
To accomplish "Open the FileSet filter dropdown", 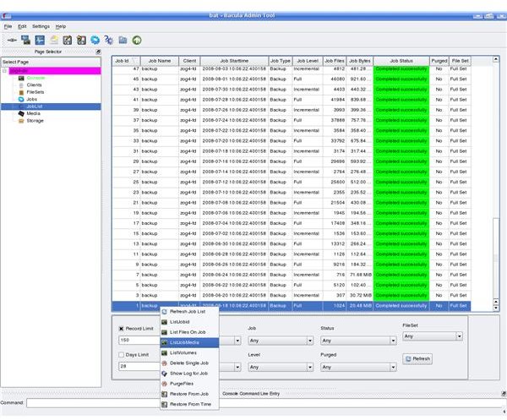I will pos(433,336).
